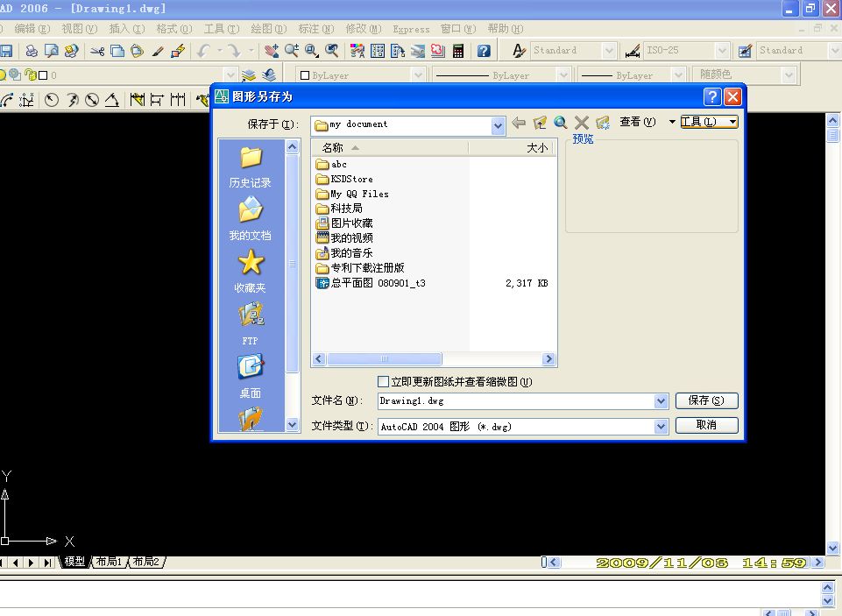Viewport: 842px width, 616px height.
Task: Click the Undo arrow icon
Action: [x=203, y=51]
